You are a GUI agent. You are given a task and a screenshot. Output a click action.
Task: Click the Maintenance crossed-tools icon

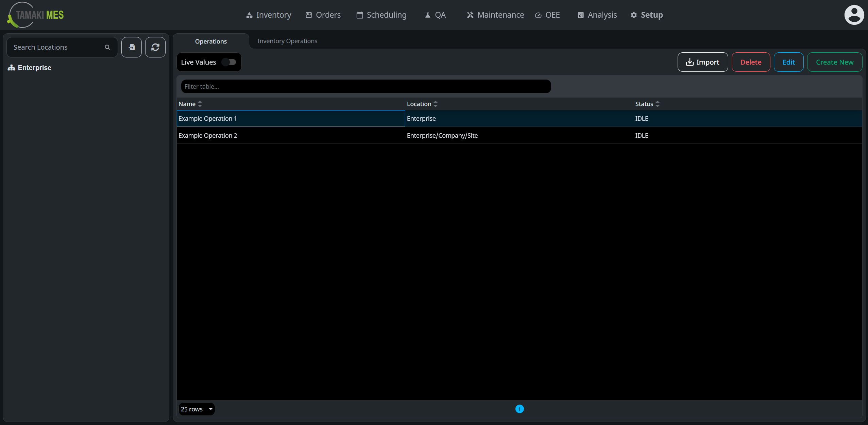[470, 15]
